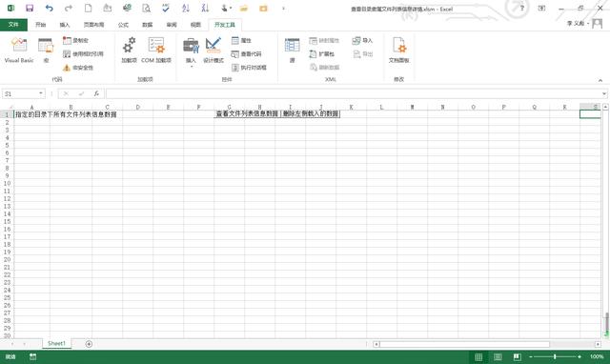Open the Macros dialog (宏)

pyautogui.click(x=46, y=50)
